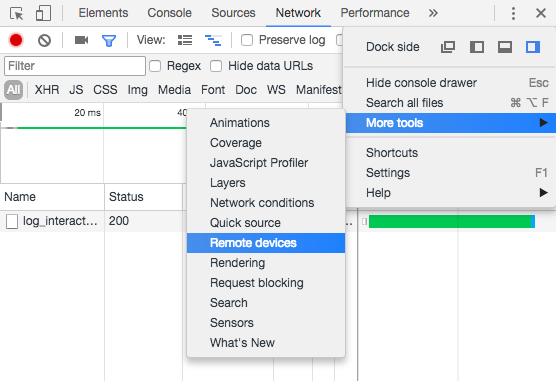Toggle the device toolbar icon

[x=43, y=13]
